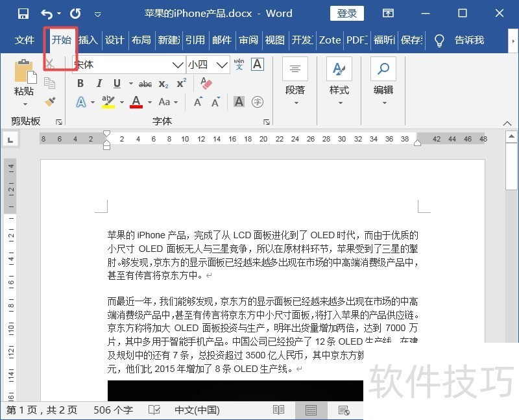Activate the Format Painter brush
The height and width of the screenshot is (420, 519).
point(50,101)
